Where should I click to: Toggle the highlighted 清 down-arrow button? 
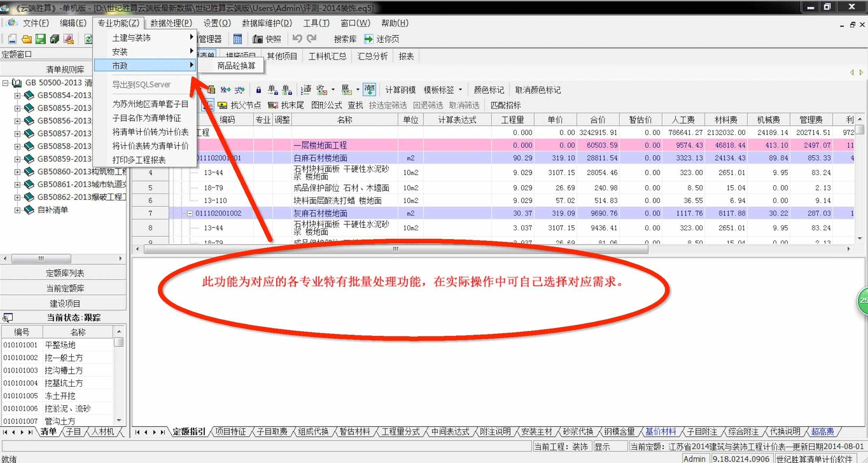(x=369, y=90)
